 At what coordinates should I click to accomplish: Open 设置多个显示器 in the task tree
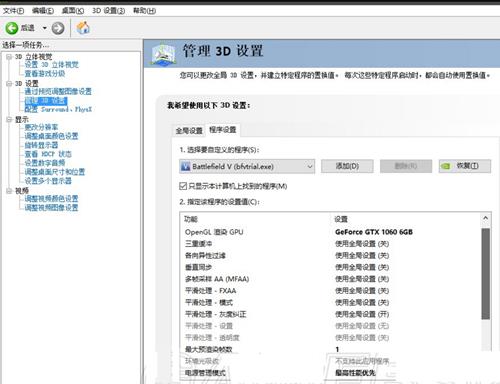(x=48, y=181)
